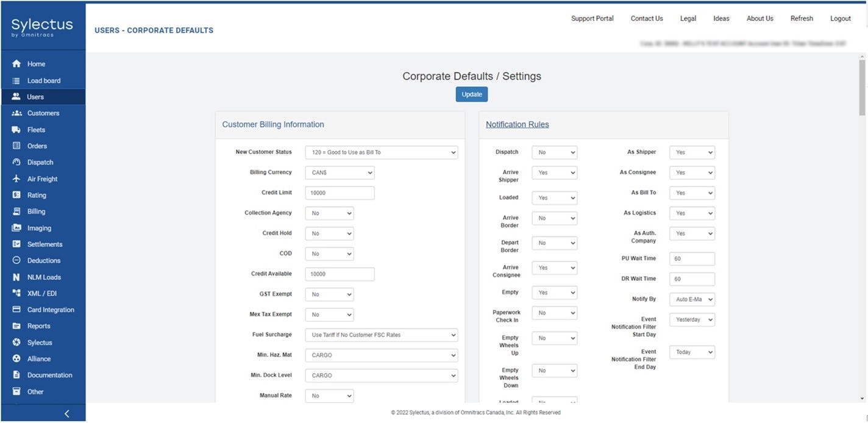Click the Sylectus sidebar icon
Viewport: 868px width, 423px height.
(16, 343)
